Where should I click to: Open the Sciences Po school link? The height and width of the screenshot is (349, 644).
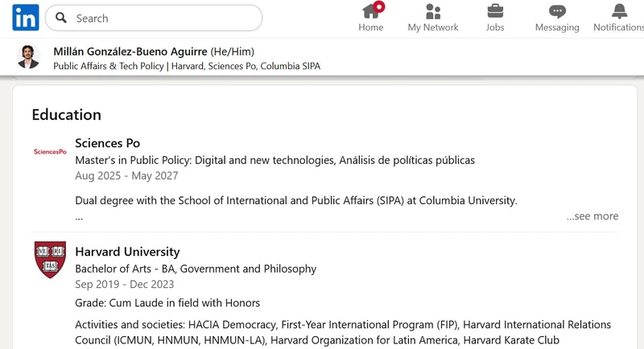[107, 143]
